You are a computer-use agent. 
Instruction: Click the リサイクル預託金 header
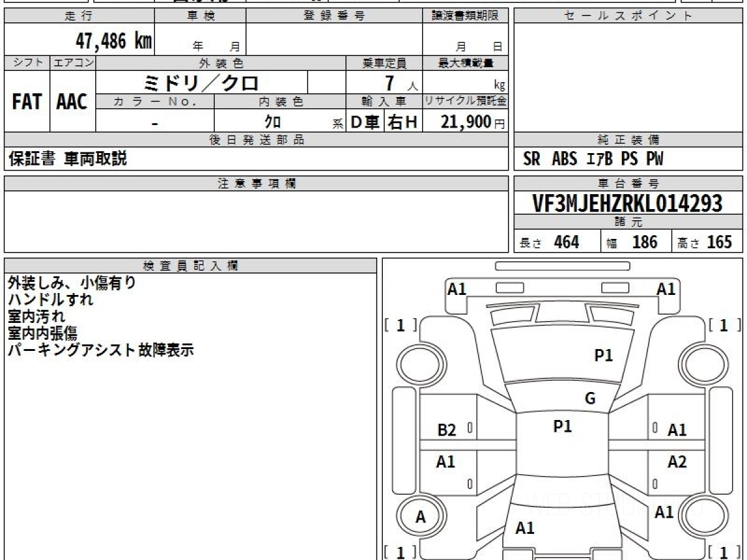tap(466, 101)
